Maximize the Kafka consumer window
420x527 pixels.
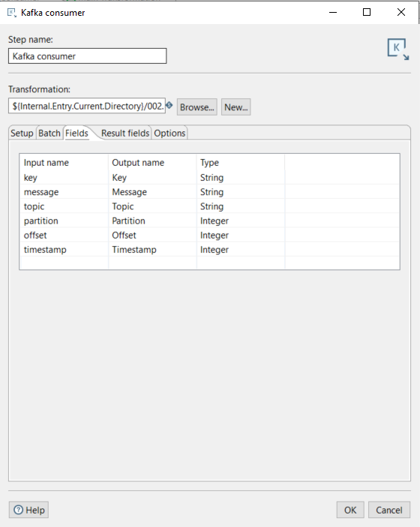click(367, 12)
